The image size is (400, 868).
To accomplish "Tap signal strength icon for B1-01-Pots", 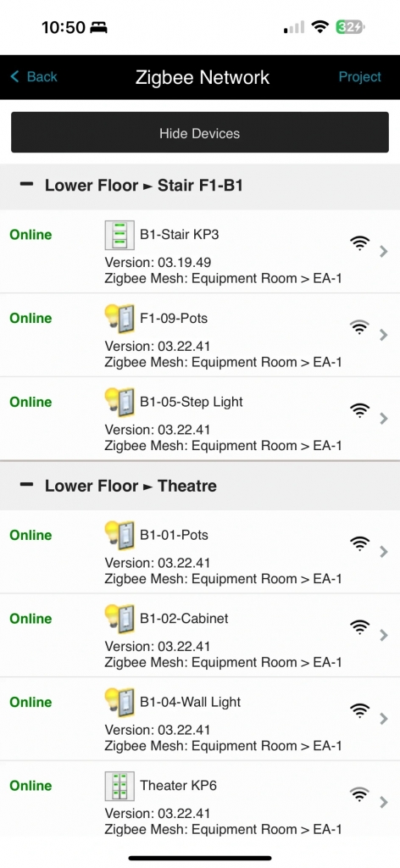I will (x=359, y=545).
